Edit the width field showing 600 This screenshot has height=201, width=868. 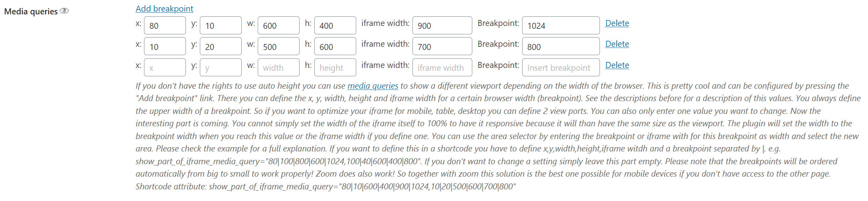[278, 25]
